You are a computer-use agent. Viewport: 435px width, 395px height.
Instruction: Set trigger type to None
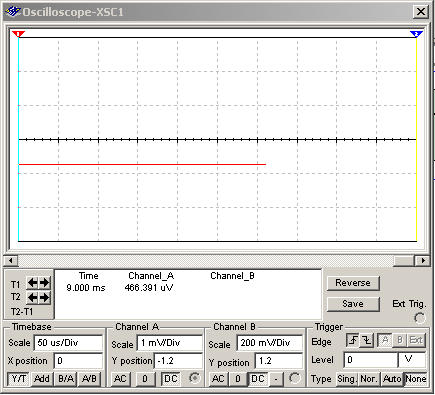coord(415,379)
